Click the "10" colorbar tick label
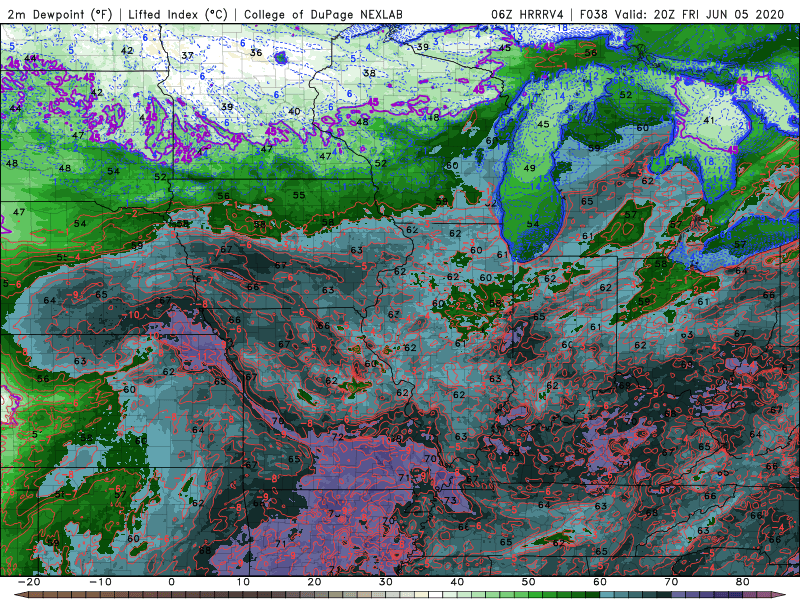The height and width of the screenshot is (600, 800). click(243, 582)
